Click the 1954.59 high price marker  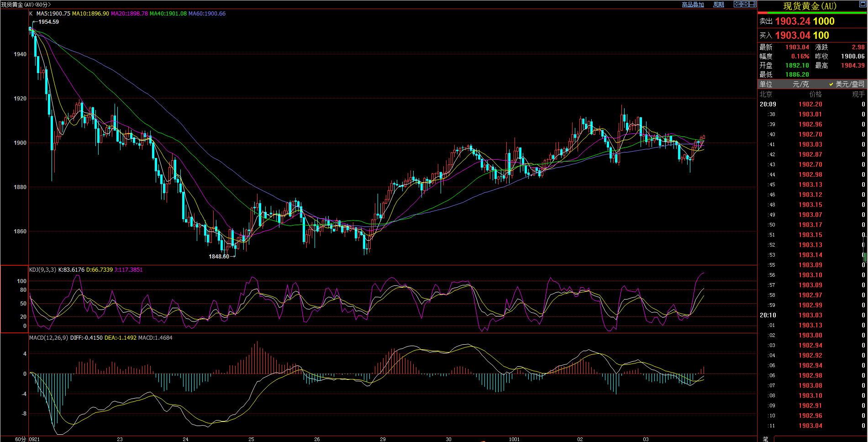point(48,22)
